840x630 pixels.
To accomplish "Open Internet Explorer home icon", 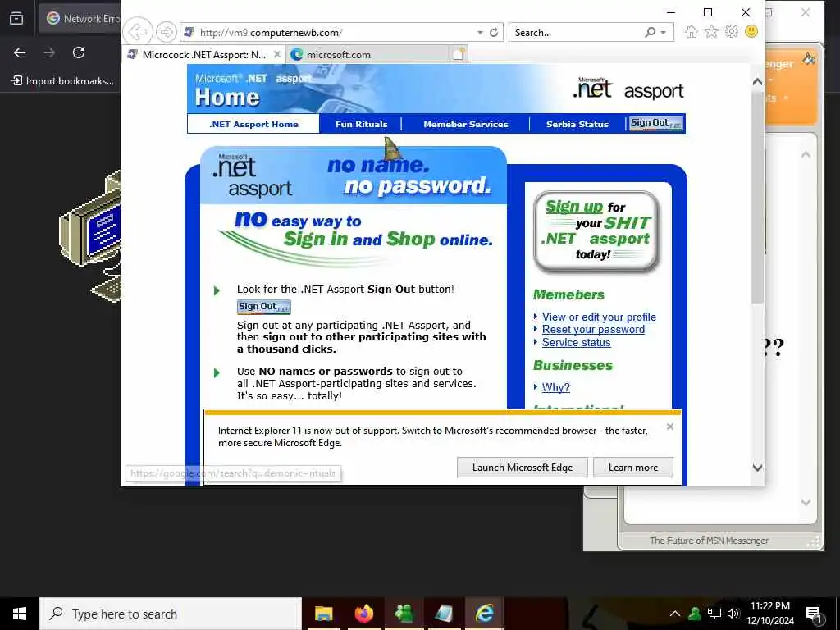I will click(x=692, y=32).
